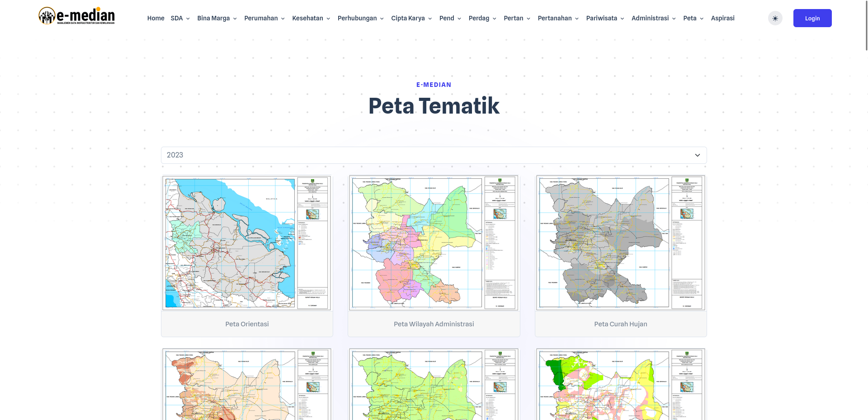Expand the Perhubungan dropdown menu
Viewport: 868px width, 420px height.
coord(360,18)
